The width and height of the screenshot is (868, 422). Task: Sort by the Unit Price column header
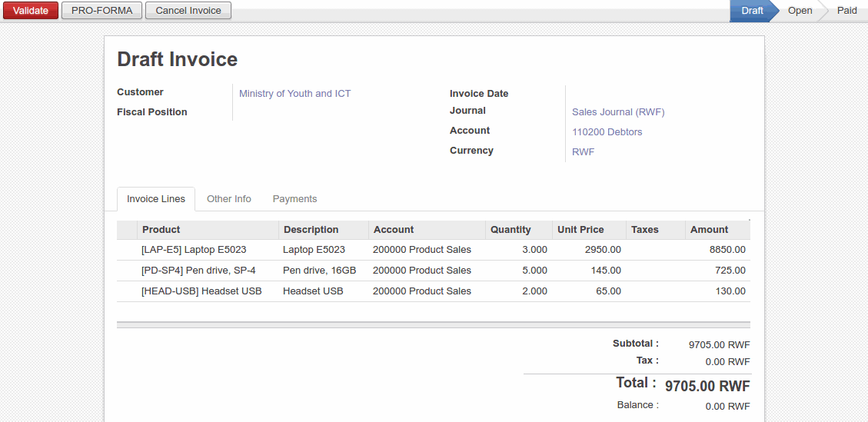pos(580,229)
